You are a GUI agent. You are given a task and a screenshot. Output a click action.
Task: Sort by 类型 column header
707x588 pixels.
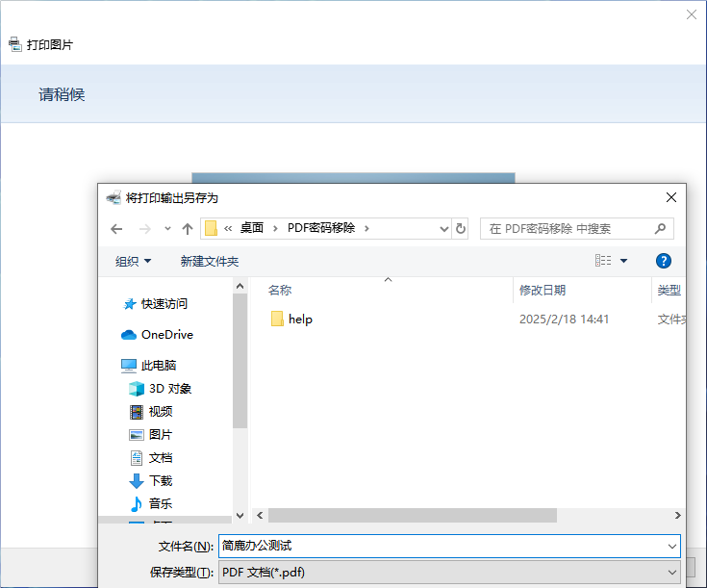coord(669,291)
